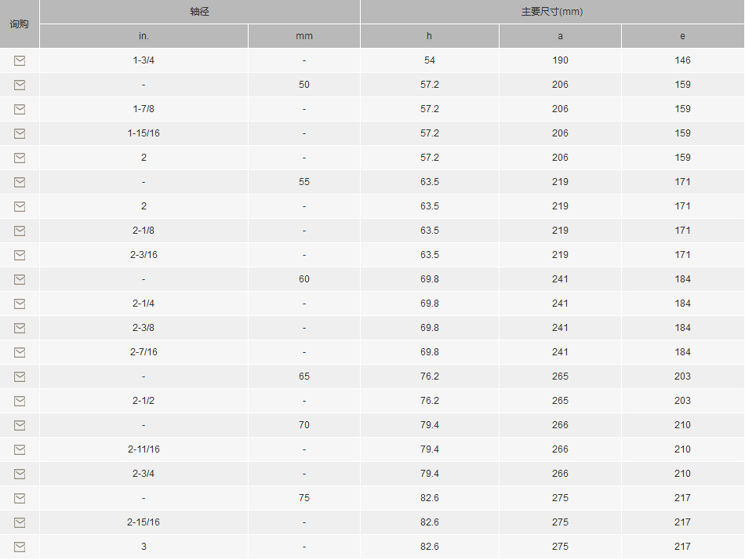Viewport: 745px width, 560px height.
Task: Open inquiry envelope for 2-3/16 row
Action: (x=20, y=255)
